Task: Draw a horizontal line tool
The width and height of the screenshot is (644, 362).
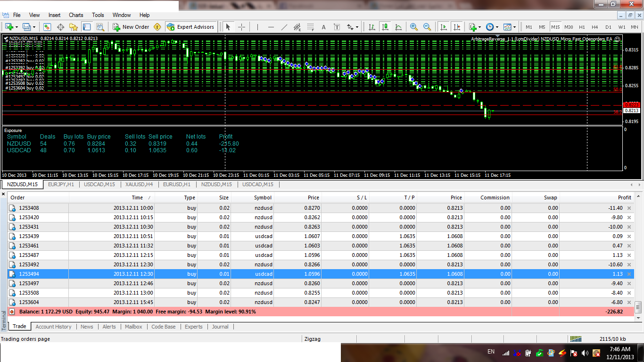Action: [x=271, y=27]
